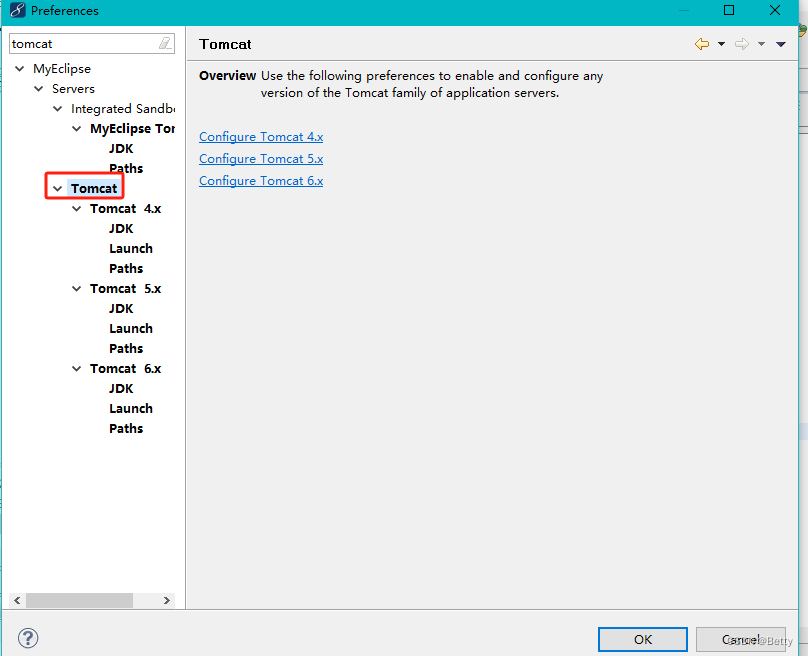Select Launch under Tomcat 6.x

(x=131, y=409)
